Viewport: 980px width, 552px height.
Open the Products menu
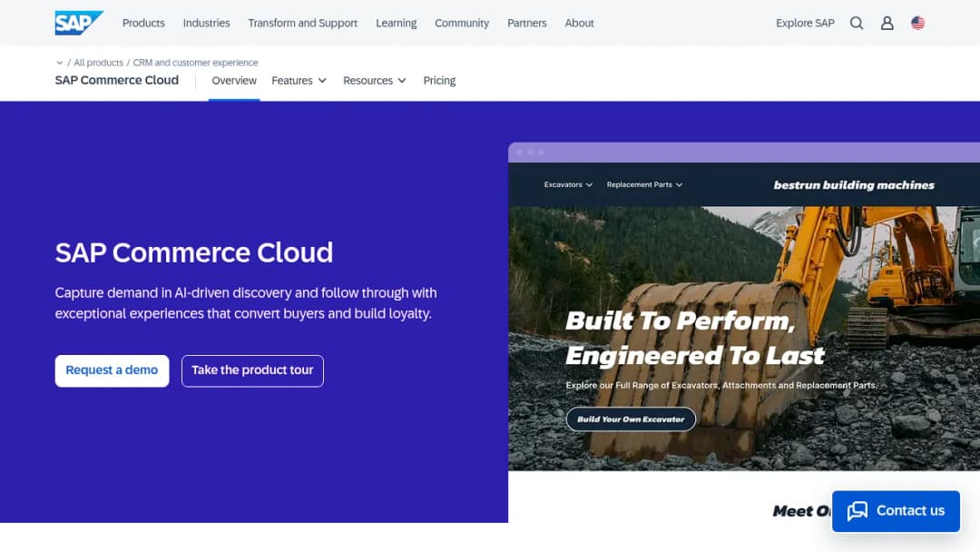[x=143, y=23]
